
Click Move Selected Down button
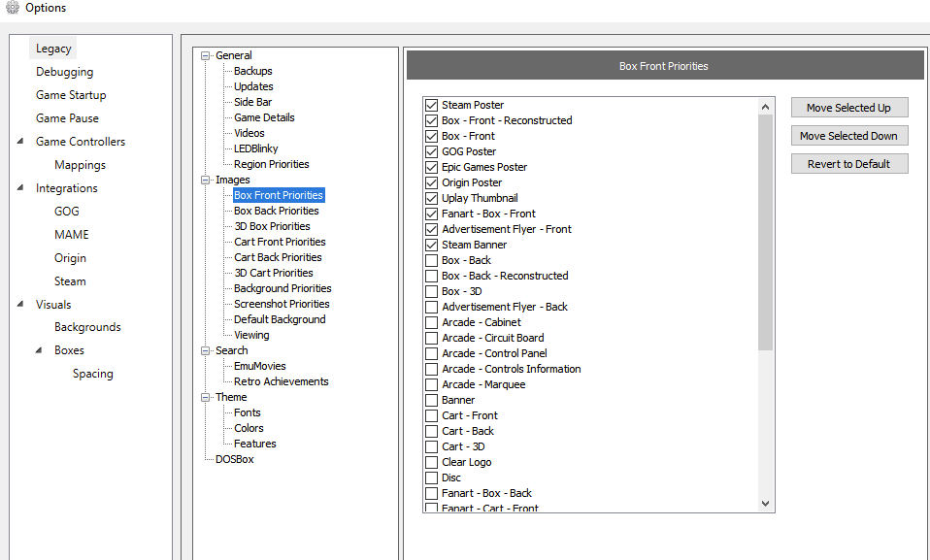coord(849,136)
